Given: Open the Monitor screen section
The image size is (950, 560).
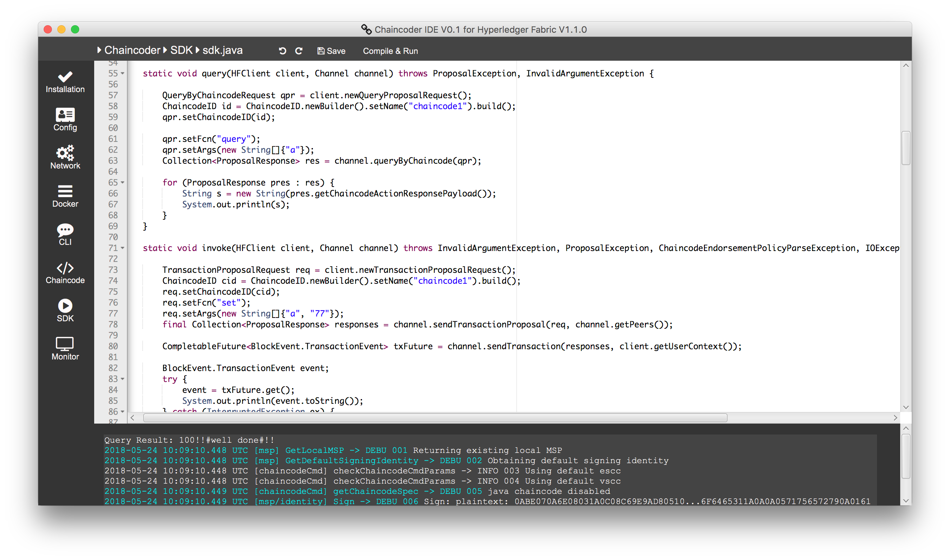Looking at the screenshot, I should point(65,349).
